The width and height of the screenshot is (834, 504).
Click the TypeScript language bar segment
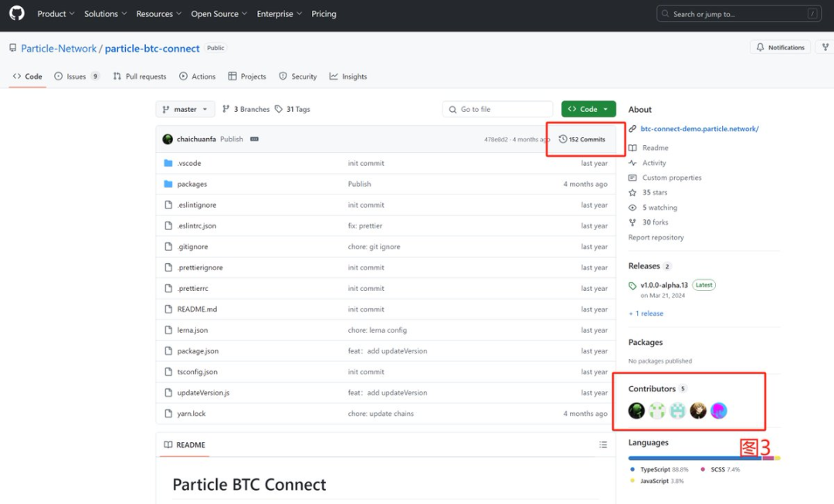(x=693, y=458)
